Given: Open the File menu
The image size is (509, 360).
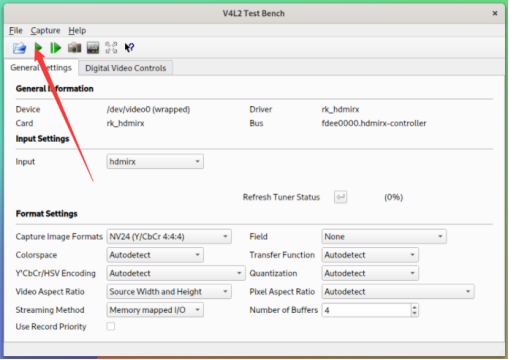Looking at the screenshot, I should 16,31.
